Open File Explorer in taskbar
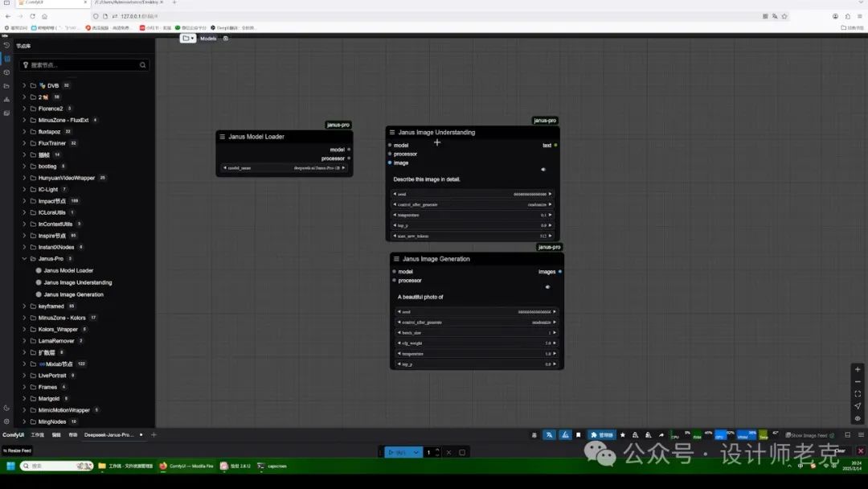 tap(125, 466)
